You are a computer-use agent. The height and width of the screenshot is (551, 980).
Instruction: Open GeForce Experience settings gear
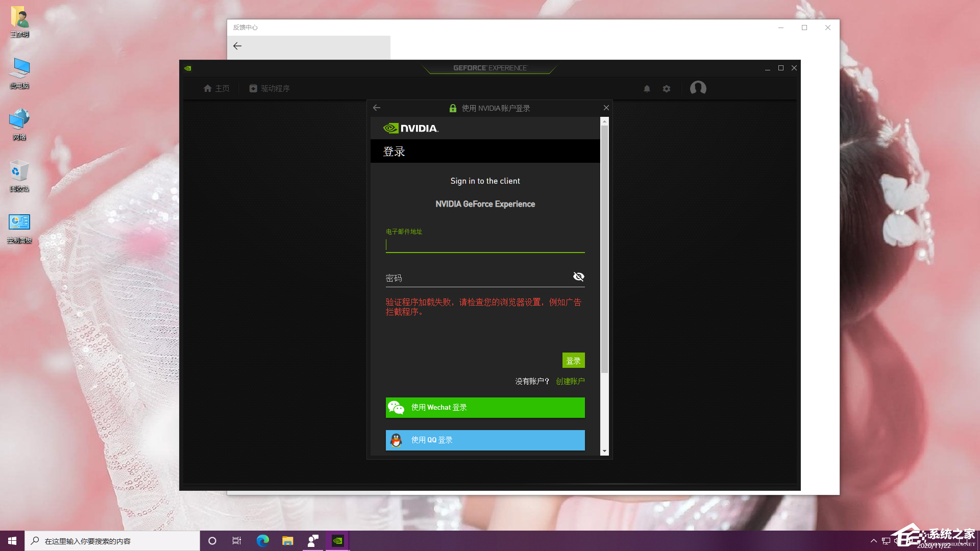[x=667, y=89]
